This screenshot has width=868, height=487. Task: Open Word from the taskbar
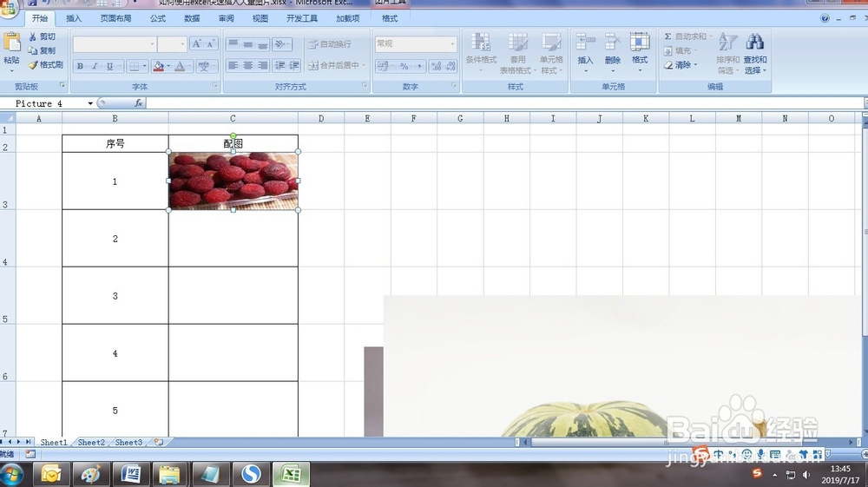pyautogui.click(x=131, y=474)
